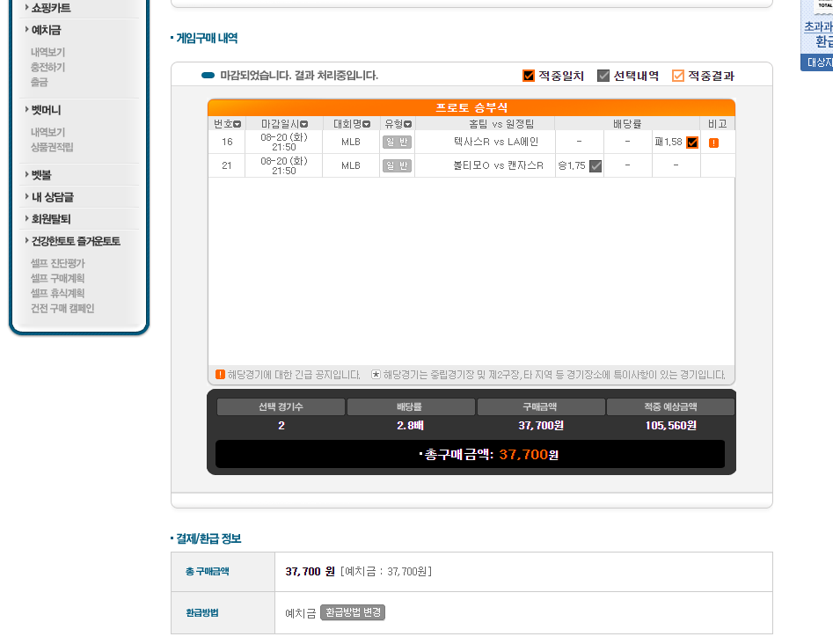
Task: Open 셀프 구매계획 link
Action: coord(57,278)
